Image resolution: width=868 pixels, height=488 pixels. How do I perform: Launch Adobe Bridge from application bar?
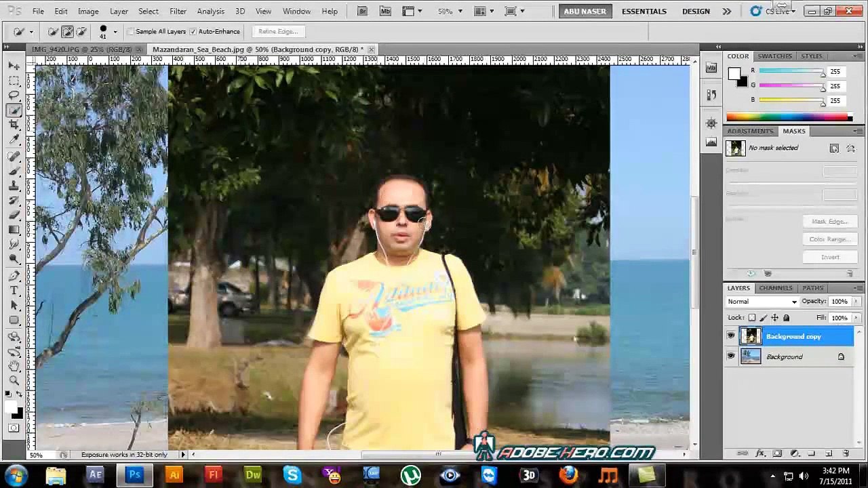(x=362, y=11)
